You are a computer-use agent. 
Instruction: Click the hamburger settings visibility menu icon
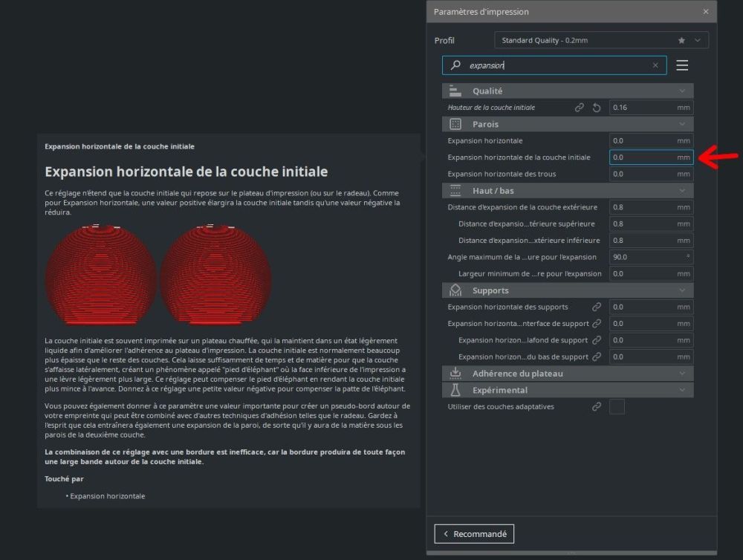(x=682, y=65)
